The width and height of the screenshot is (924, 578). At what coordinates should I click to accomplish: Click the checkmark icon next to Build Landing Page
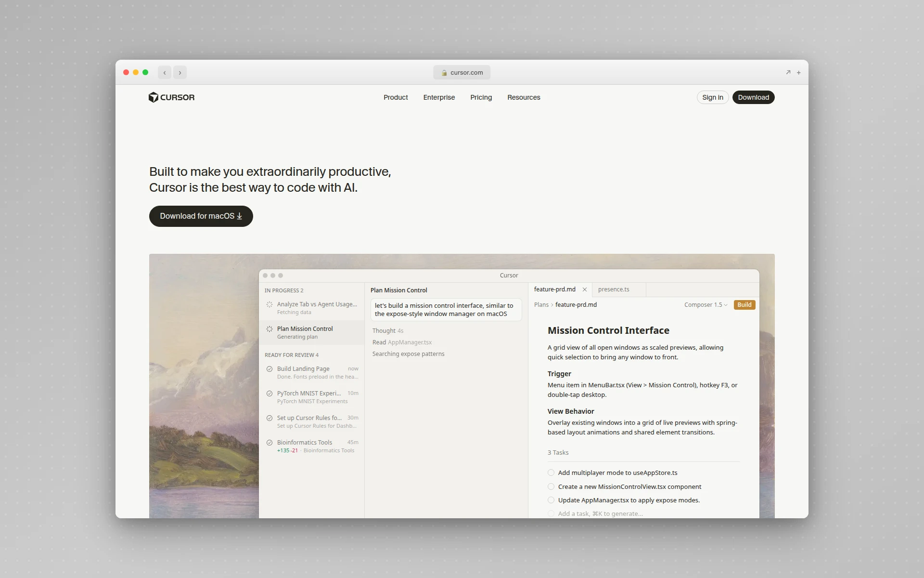pyautogui.click(x=269, y=369)
